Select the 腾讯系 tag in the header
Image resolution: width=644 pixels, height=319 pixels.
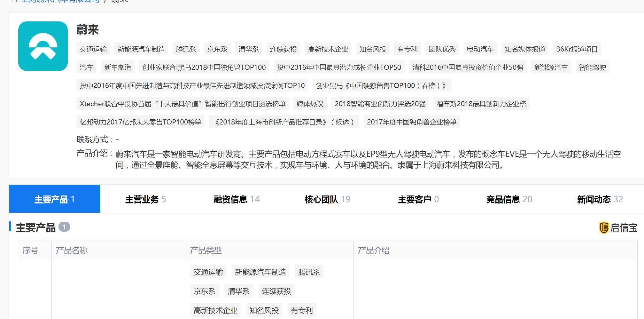point(186,49)
